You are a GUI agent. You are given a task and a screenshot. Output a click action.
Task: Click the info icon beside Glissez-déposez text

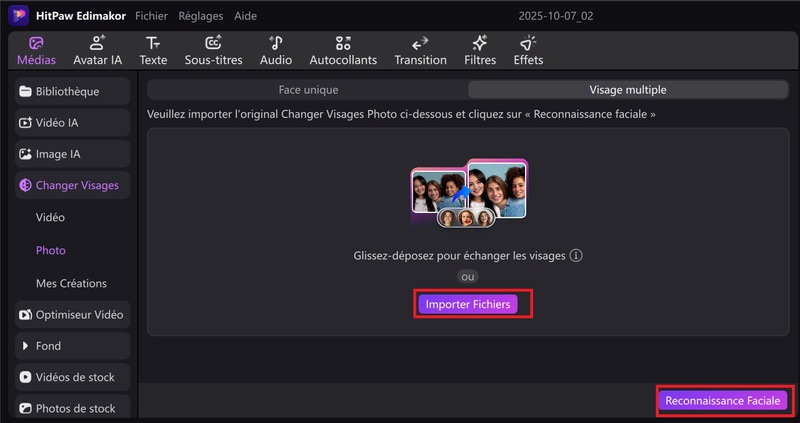click(576, 255)
